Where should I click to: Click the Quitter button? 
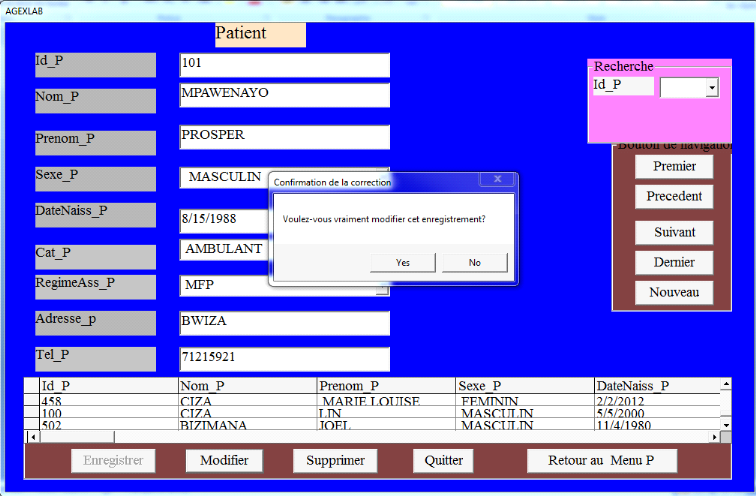click(443, 461)
